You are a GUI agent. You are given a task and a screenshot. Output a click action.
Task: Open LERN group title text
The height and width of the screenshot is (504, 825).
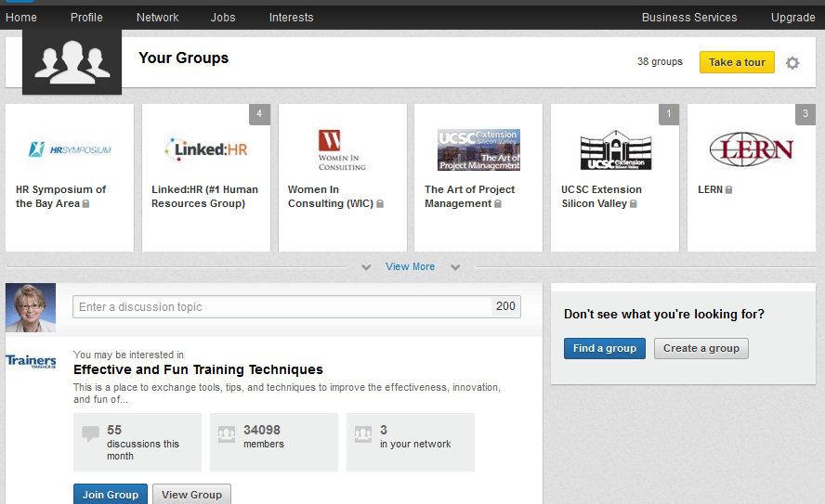pyautogui.click(x=711, y=189)
